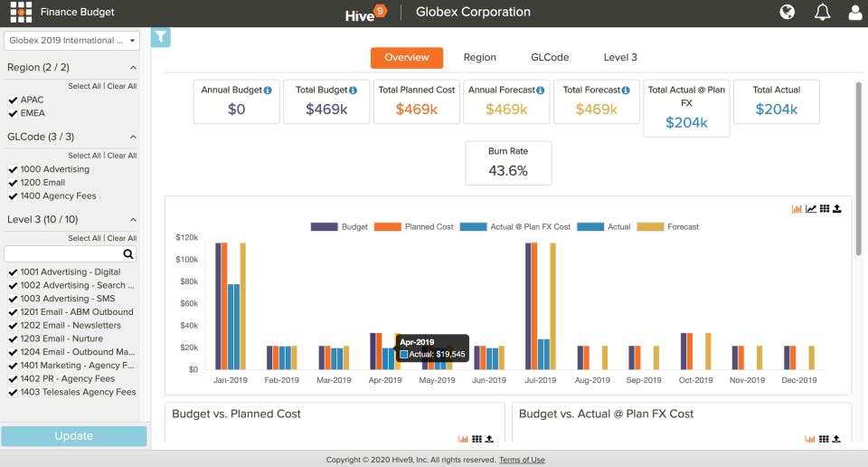Collapse the GLCode filter section
Image resolution: width=868 pixels, height=467 pixels.
point(133,137)
